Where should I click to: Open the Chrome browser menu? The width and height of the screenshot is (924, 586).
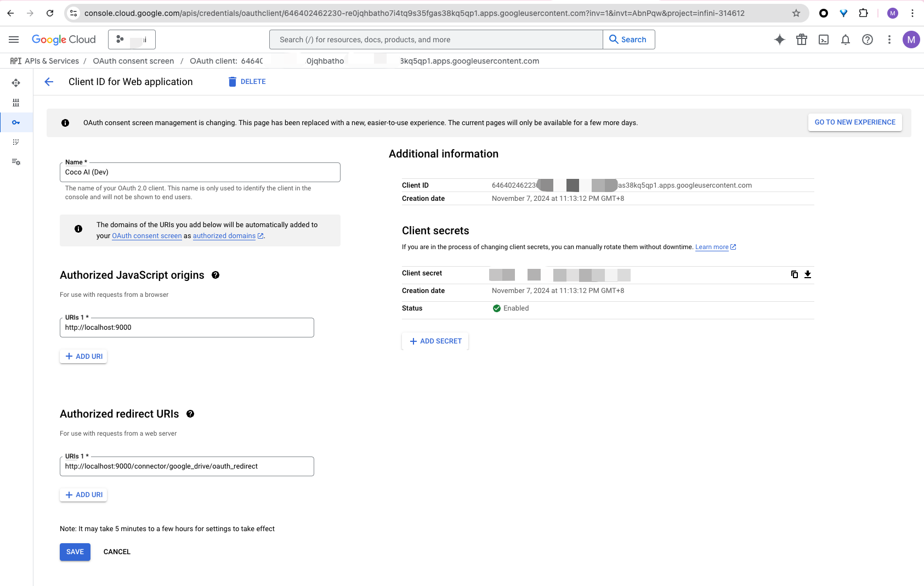[x=912, y=13]
